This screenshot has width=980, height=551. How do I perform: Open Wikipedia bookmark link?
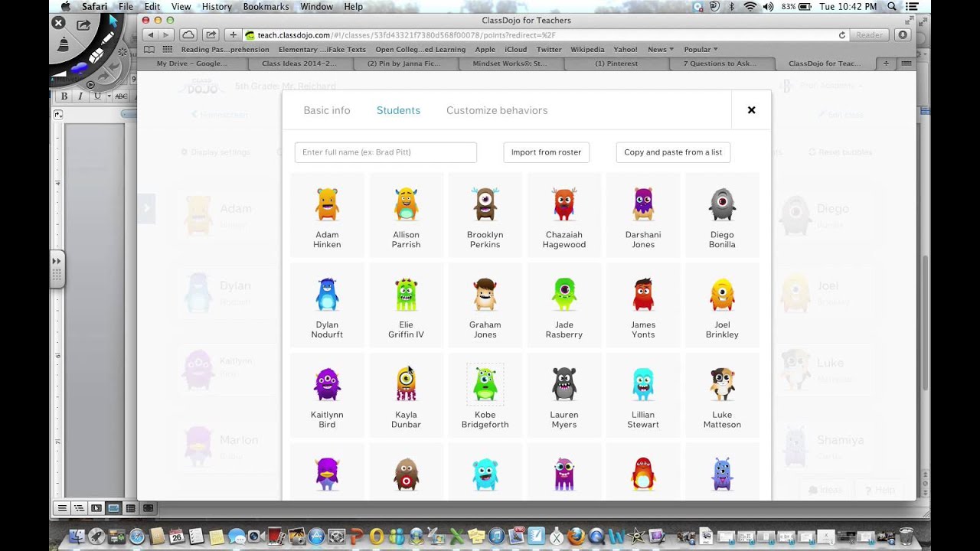[x=587, y=50]
